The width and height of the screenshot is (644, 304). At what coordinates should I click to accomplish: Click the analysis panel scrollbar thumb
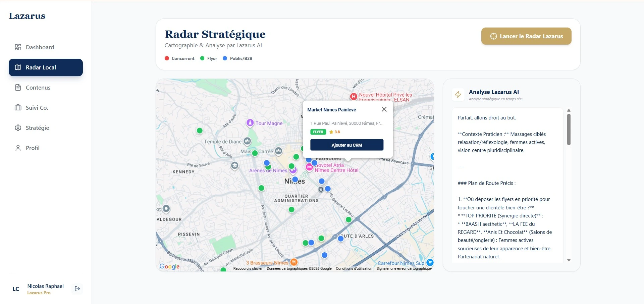pyautogui.click(x=569, y=130)
